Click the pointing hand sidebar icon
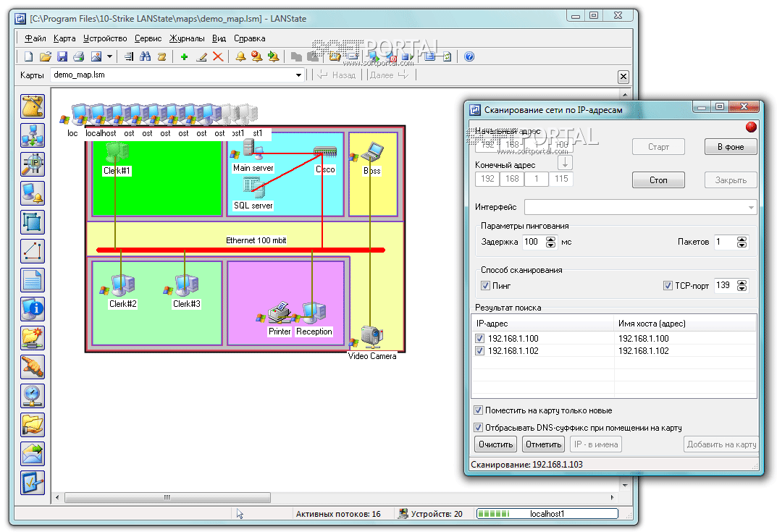This screenshot has height=532, width=777. pyautogui.click(x=33, y=367)
